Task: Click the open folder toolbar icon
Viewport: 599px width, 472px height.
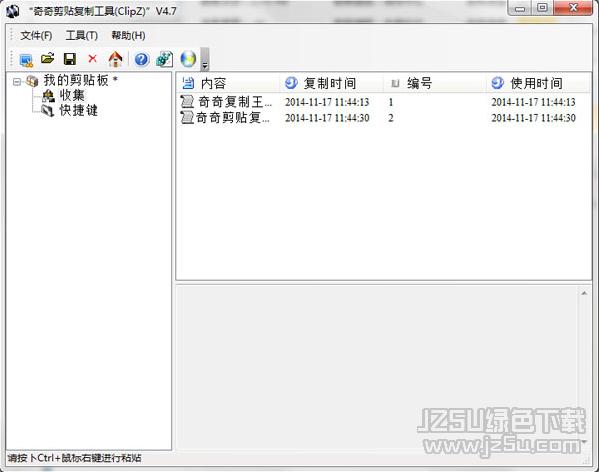Action: [x=48, y=59]
